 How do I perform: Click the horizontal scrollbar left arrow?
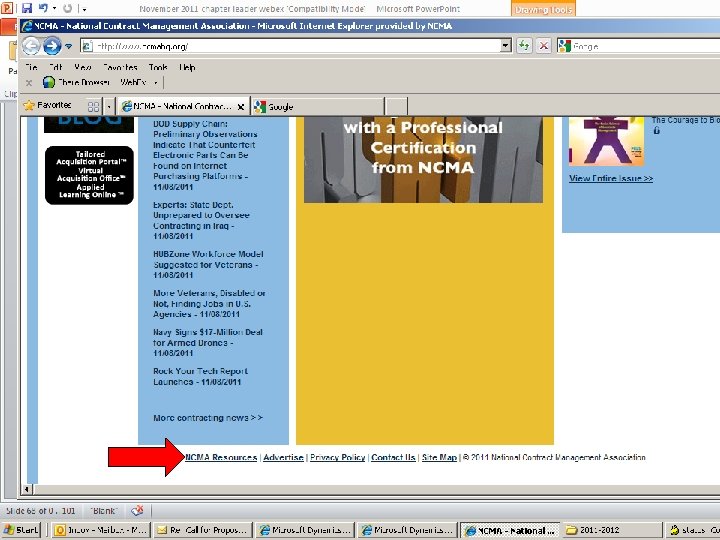[x=27, y=489]
